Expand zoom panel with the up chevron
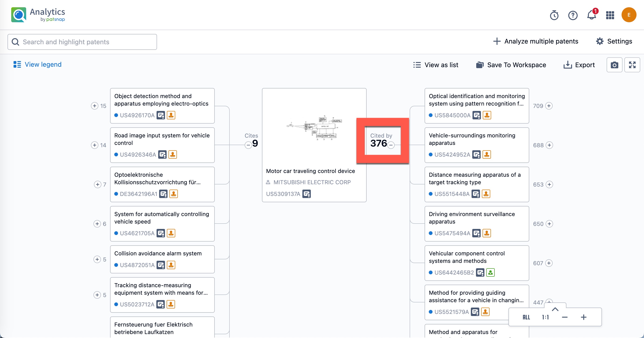 pyautogui.click(x=555, y=309)
